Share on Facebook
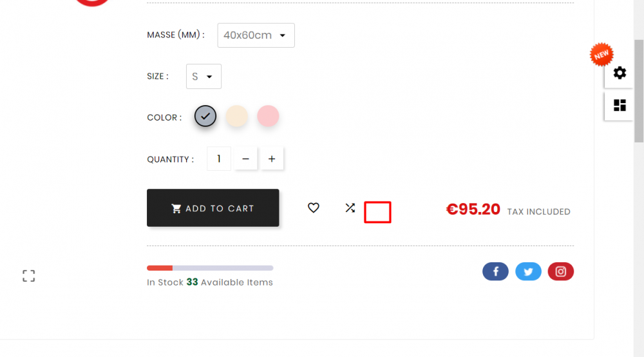The width and height of the screenshot is (644, 357). [x=495, y=271]
